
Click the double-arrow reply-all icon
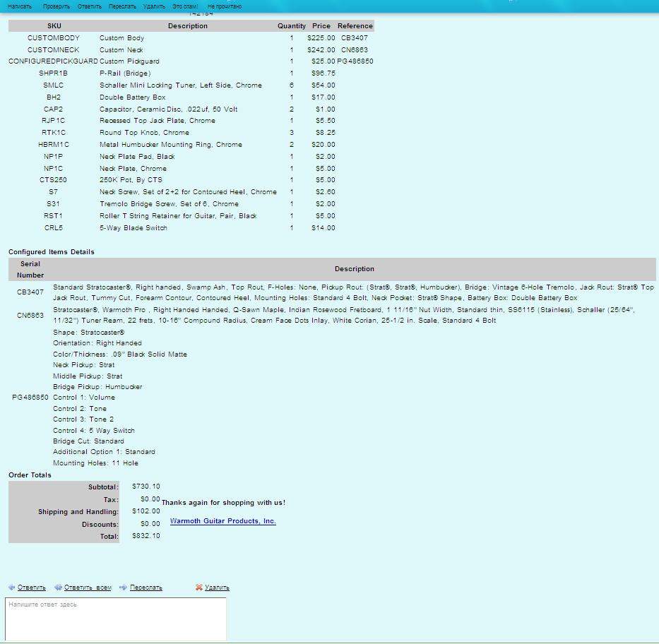coord(58,588)
